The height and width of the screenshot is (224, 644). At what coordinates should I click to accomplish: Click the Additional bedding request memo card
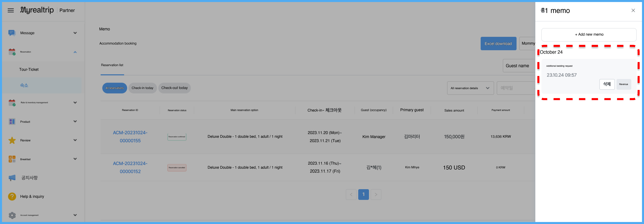(589, 76)
